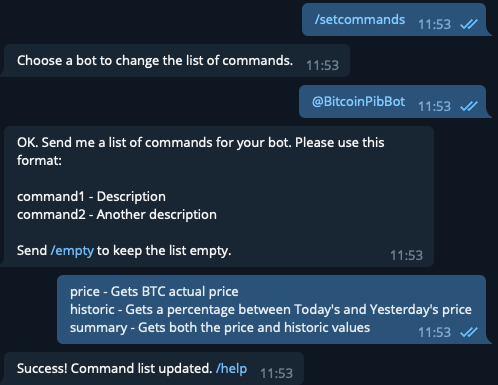The width and height of the screenshot is (498, 385).
Task: Click timestamp on Success message
Action: click(x=276, y=373)
